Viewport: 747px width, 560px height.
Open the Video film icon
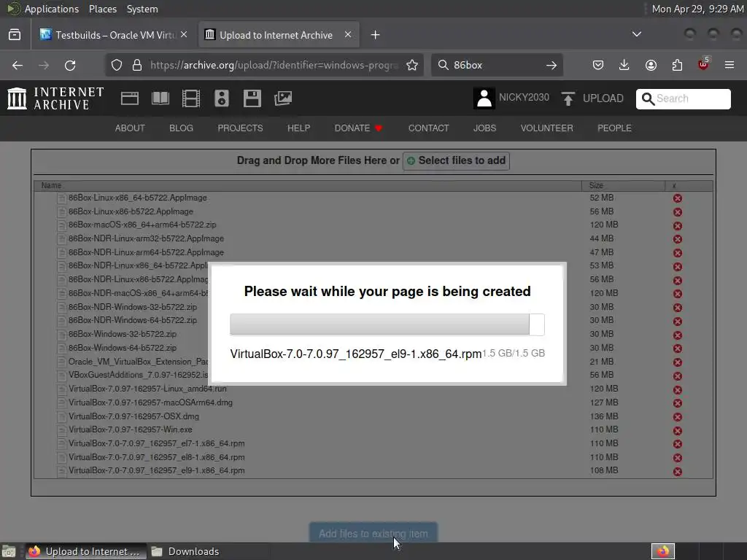(x=191, y=98)
